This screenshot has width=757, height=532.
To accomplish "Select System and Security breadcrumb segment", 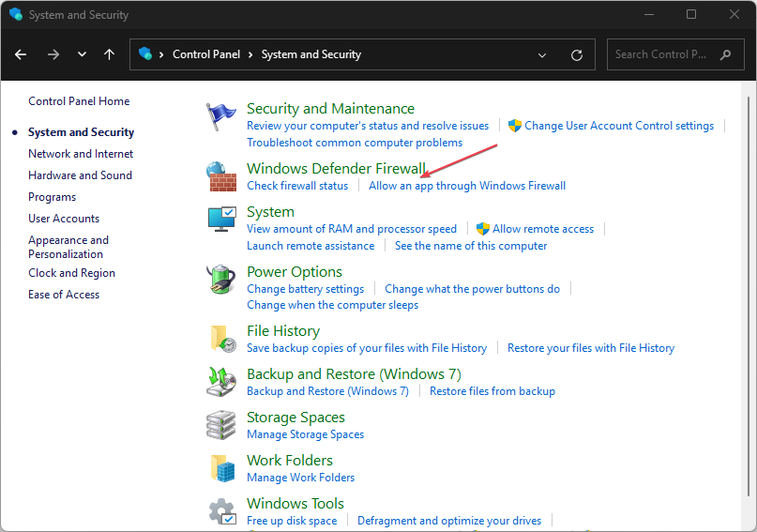I will [x=310, y=54].
